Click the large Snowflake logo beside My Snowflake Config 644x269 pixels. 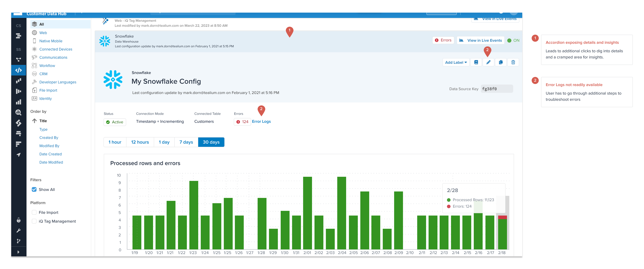tap(113, 79)
